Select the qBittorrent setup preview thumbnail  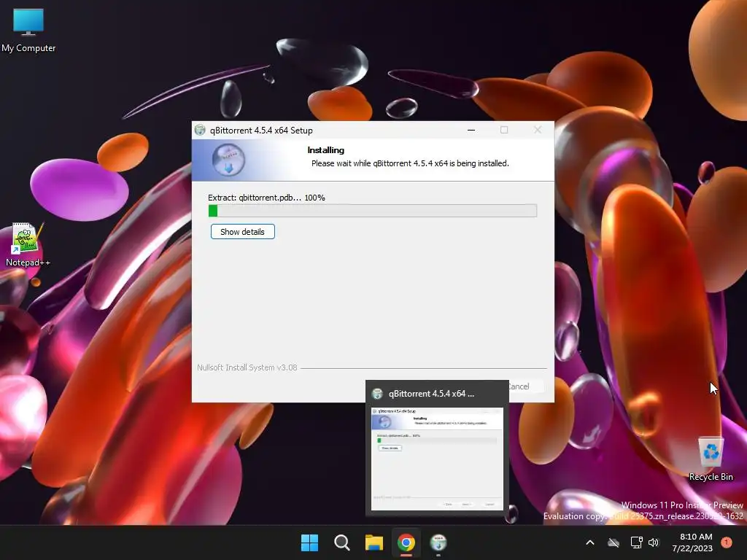pyautogui.click(x=437, y=459)
